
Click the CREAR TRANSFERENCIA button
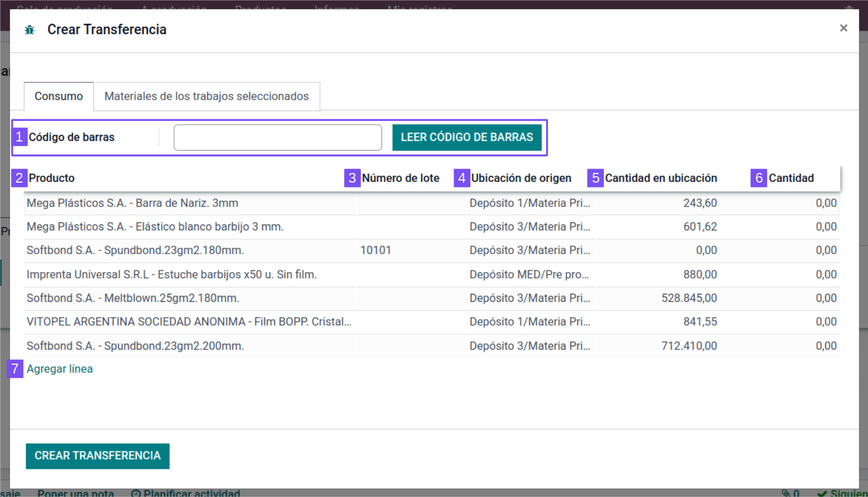click(98, 456)
